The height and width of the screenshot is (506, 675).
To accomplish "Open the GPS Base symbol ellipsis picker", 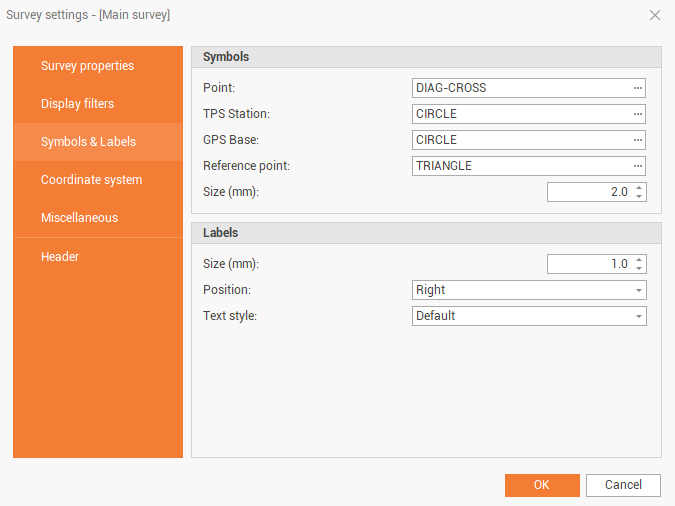I will click(637, 140).
